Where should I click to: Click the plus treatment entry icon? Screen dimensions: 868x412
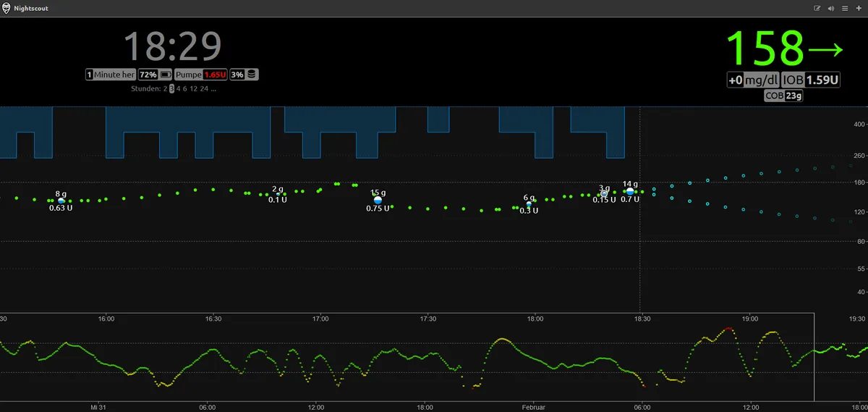point(857,8)
